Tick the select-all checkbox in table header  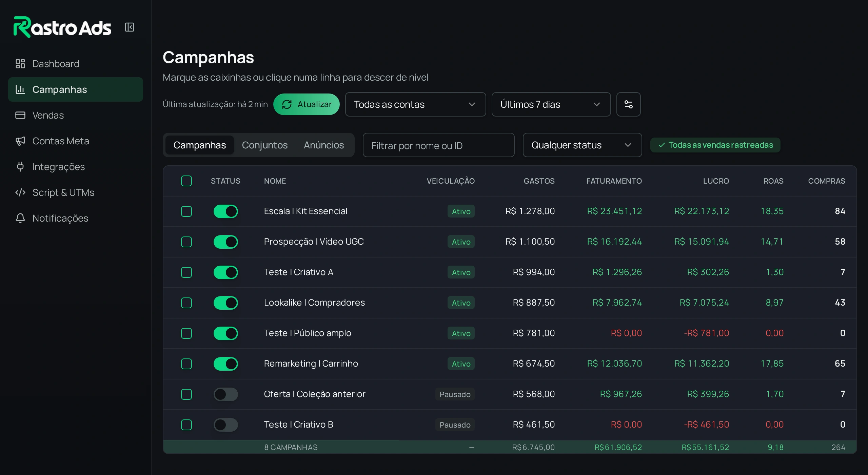point(186,181)
